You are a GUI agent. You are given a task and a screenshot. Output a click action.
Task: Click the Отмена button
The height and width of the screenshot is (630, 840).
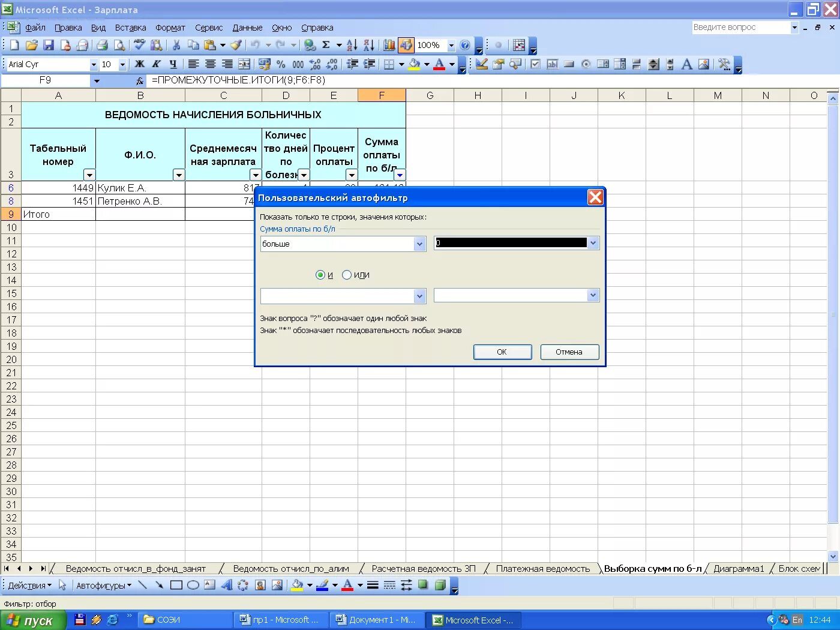click(x=569, y=352)
